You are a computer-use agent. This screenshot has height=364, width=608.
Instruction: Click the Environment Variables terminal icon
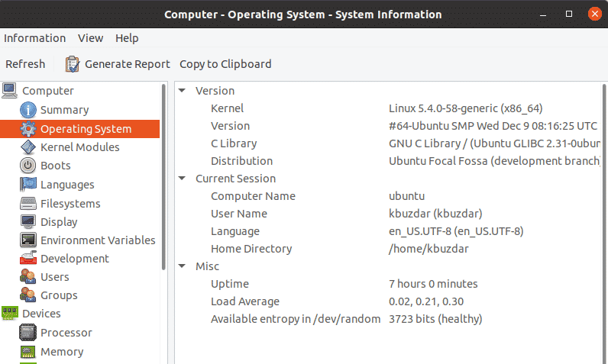[28, 240]
